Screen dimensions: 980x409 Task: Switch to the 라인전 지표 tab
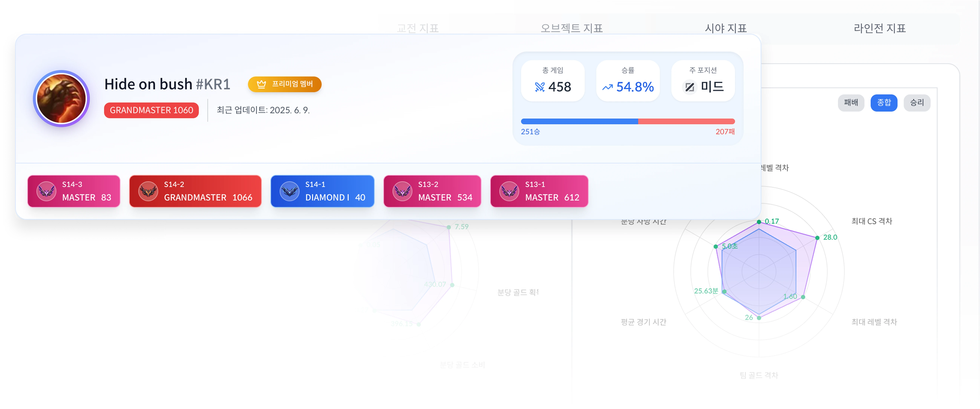tap(879, 28)
